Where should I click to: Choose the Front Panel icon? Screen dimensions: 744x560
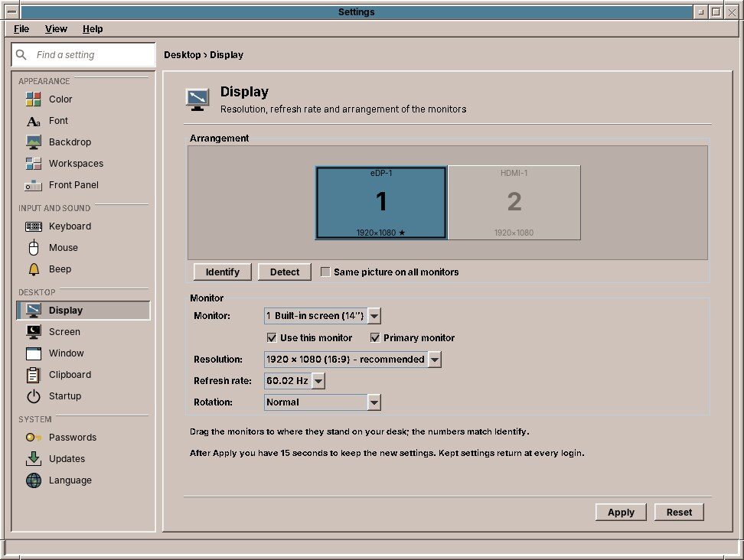pyautogui.click(x=33, y=185)
